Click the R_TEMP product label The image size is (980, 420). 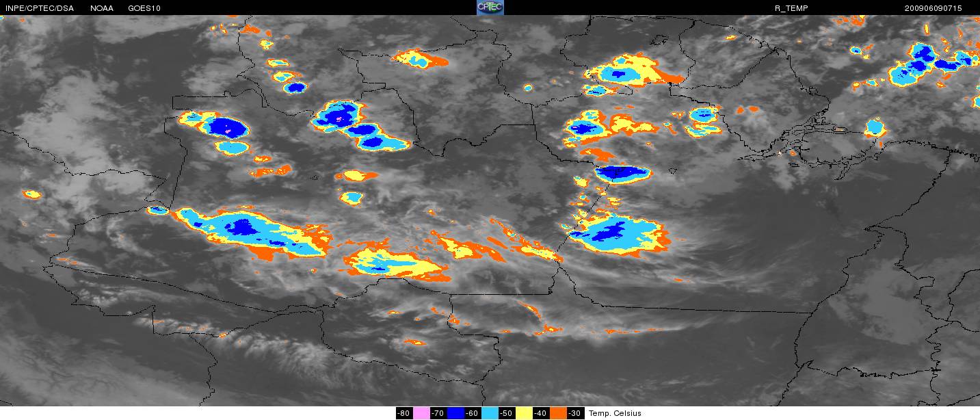pos(791,8)
